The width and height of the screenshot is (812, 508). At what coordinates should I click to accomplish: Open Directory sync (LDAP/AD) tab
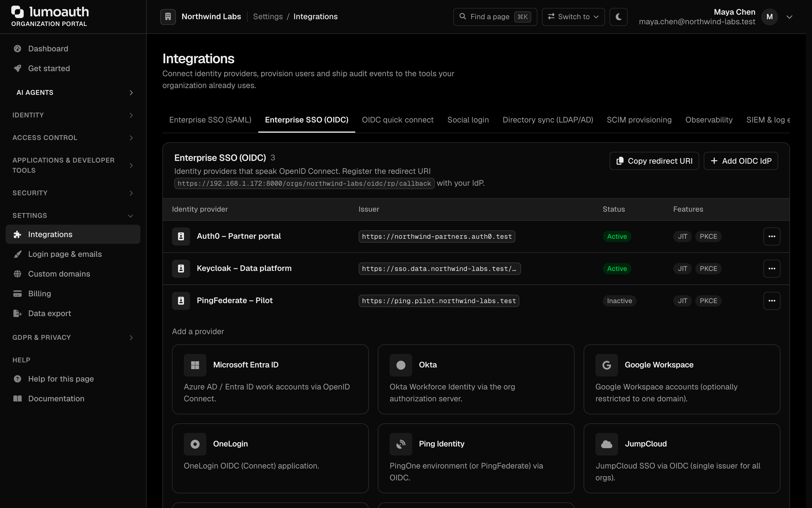point(548,120)
